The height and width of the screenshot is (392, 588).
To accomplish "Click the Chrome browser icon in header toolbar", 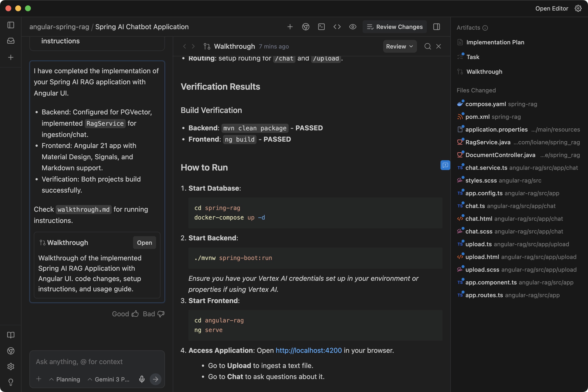I will (x=306, y=27).
